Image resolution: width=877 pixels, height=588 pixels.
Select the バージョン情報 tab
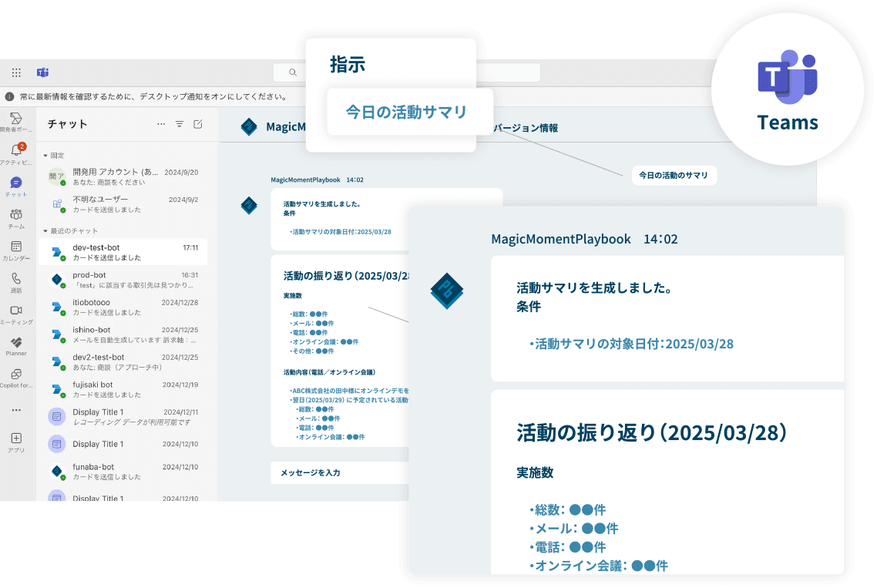[x=525, y=128]
